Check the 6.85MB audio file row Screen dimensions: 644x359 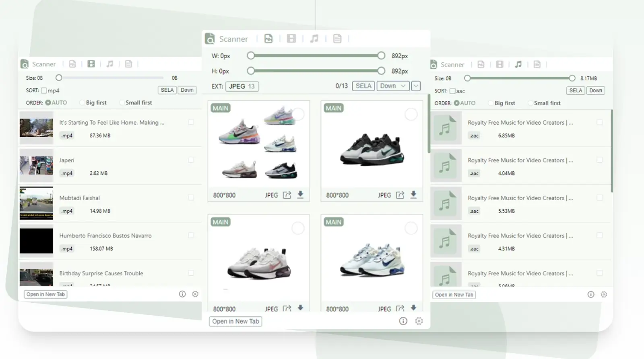(x=600, y=122)
